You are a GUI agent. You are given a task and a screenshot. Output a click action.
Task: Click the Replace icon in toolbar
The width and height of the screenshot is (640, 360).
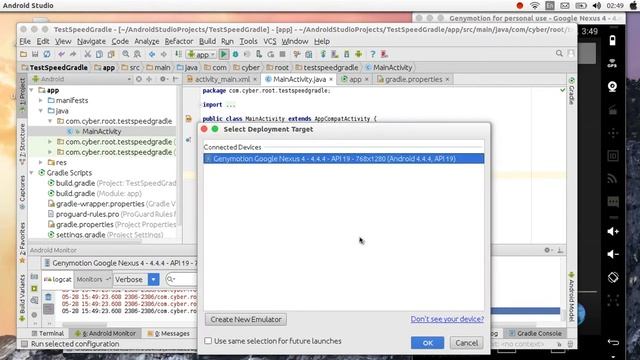point(138,54)
